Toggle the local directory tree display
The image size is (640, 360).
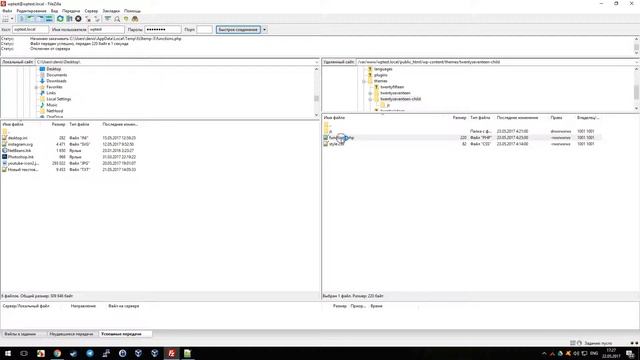(x=31, y=19)
